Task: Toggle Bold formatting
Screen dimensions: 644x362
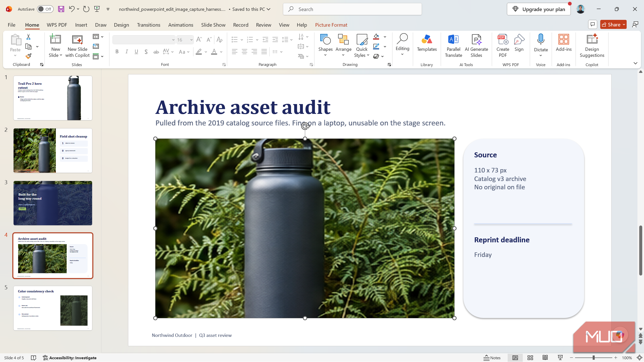Action: point(117,52)
